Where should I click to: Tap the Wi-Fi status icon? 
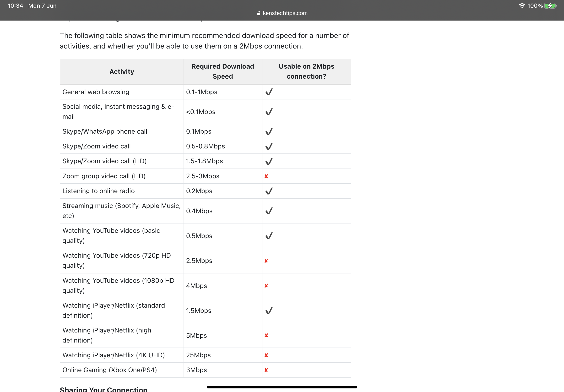(x=522, y=6)
